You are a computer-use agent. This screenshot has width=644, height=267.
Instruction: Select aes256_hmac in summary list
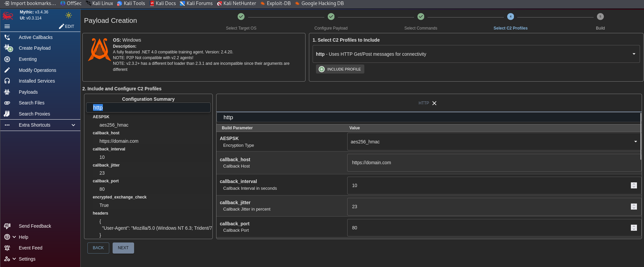coord(114,125)
